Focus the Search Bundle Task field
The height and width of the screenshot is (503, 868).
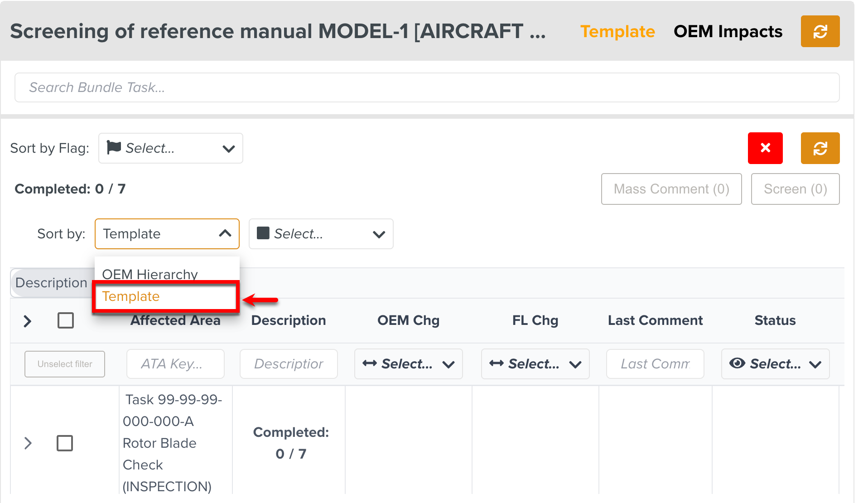[427, 87]
